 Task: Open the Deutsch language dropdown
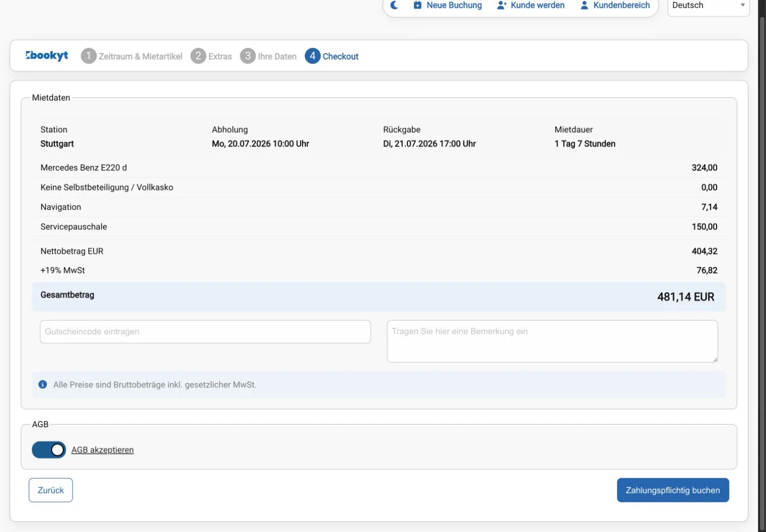pyautogui.click(x=708, y=6)
